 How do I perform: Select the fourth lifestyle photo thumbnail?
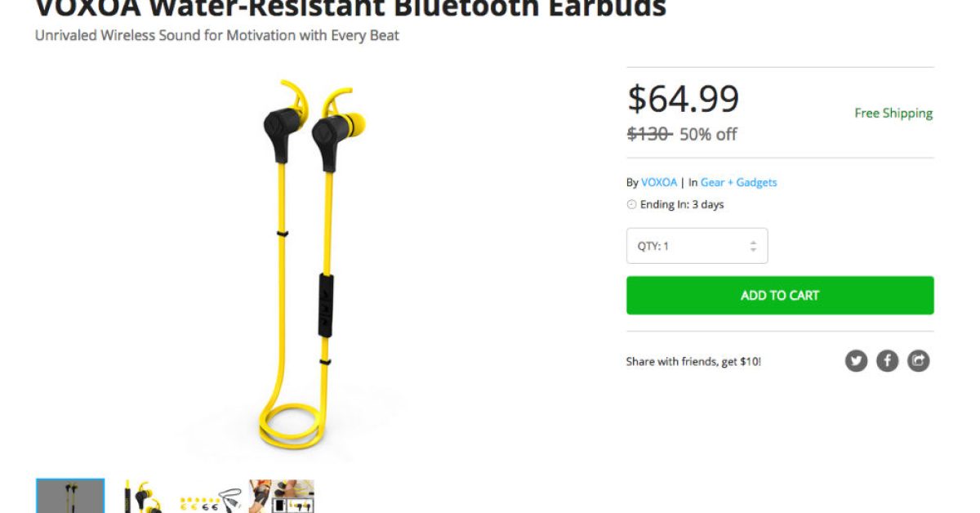click(x=282, y=496)
